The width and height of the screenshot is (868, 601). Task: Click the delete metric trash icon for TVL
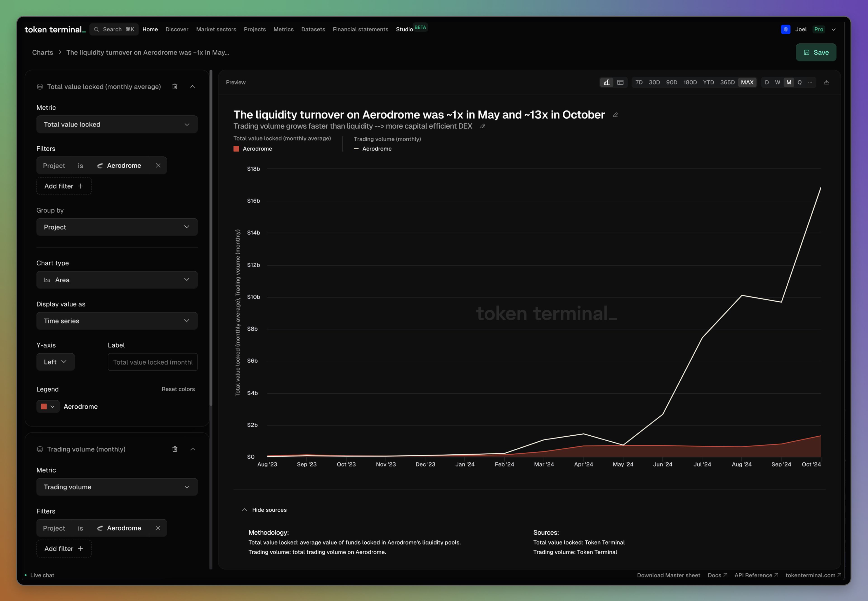coord(174,86)
